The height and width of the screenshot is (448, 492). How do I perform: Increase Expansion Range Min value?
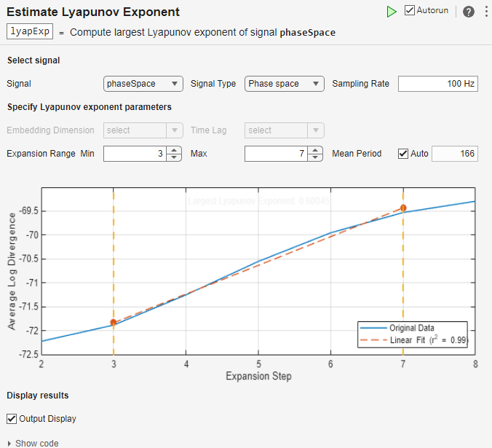tap(173, 150)
